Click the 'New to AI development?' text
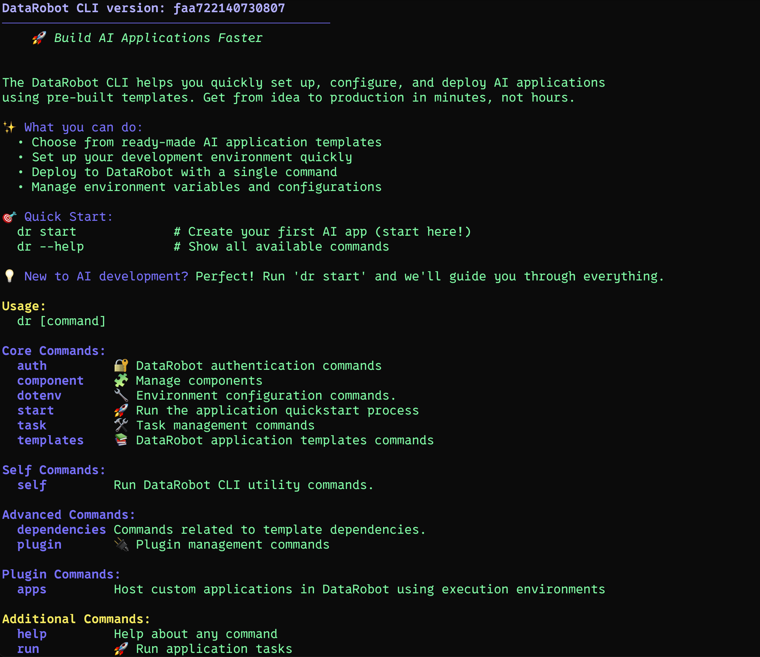This screenshot has width=760, height=657. pos(106,276)
